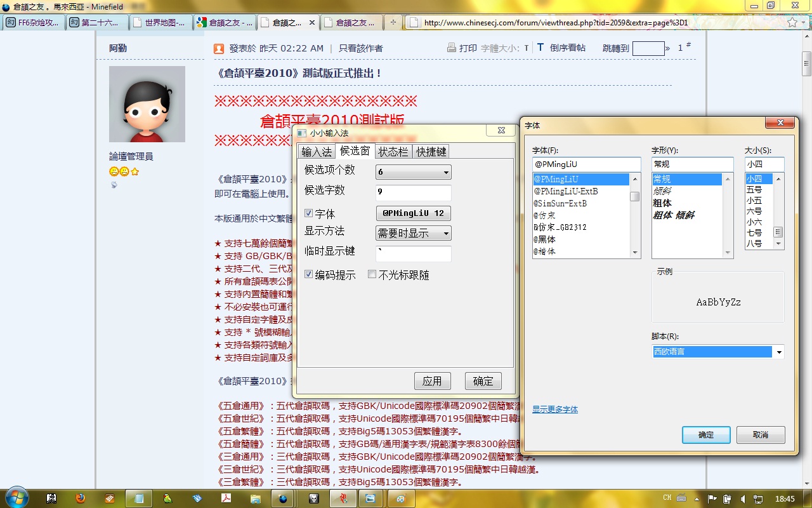Enable the 不光标跟随 checkbox
This screenshot has height=508, width=812.
pyautogui.click(x=372, y=275)
